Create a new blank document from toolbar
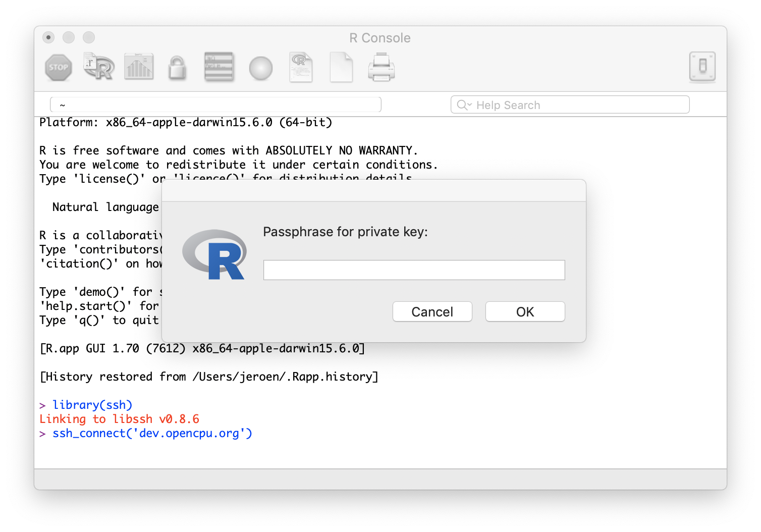The width and height of the screenshot is (761, 532). (x=341, y=68)
